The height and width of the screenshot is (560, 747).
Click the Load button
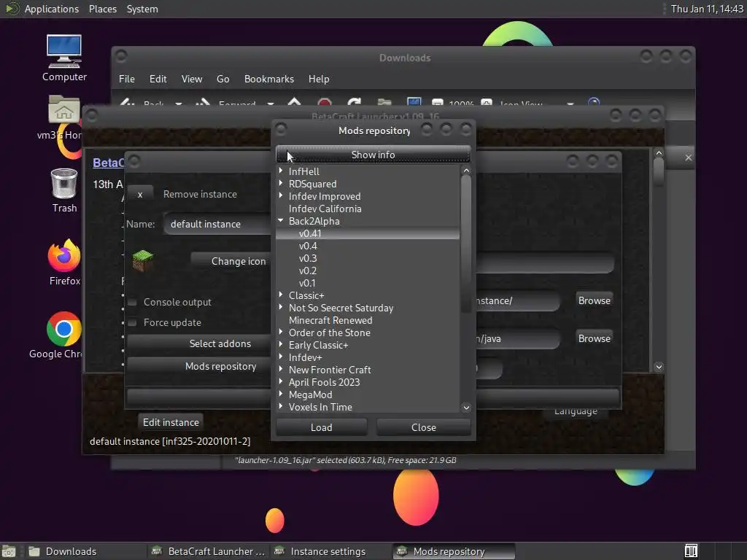[x=322, y=427]
